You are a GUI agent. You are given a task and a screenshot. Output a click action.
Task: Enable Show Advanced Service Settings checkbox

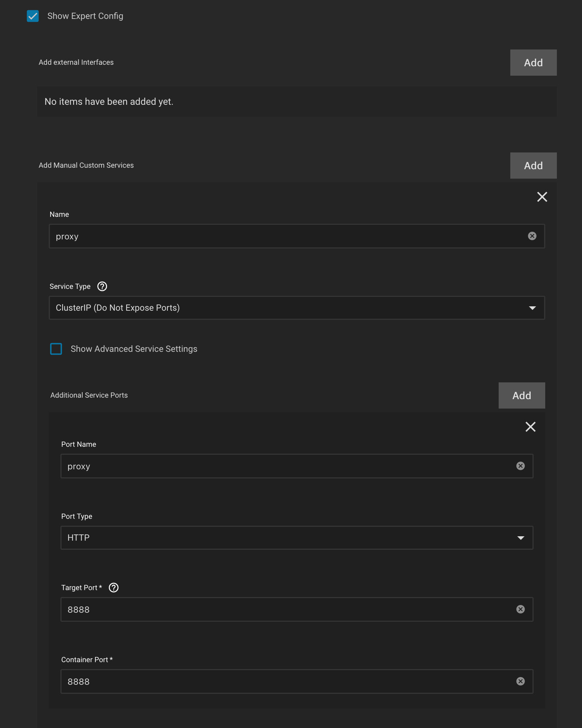[56, 349]
